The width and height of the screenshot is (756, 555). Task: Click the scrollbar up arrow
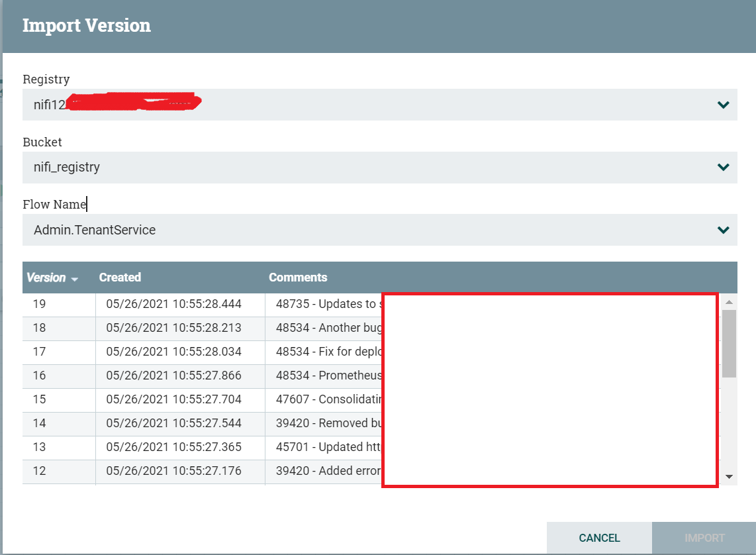click(x=729, y=301)
